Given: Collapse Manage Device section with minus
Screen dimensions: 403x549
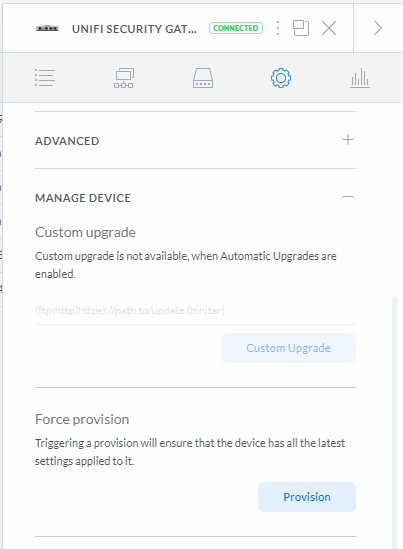Looking at the screenshot, I should [x=348, y=196].
